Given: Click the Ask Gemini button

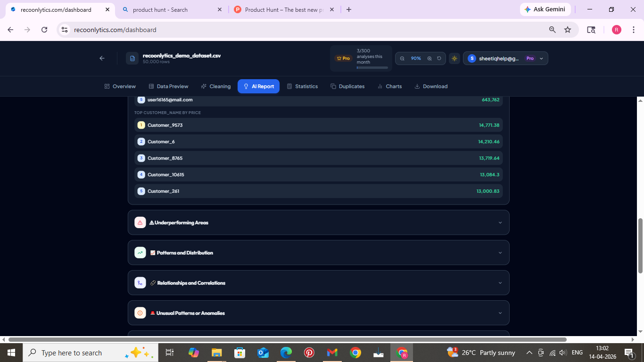Looking at the screenshot, I should [545, 9].
